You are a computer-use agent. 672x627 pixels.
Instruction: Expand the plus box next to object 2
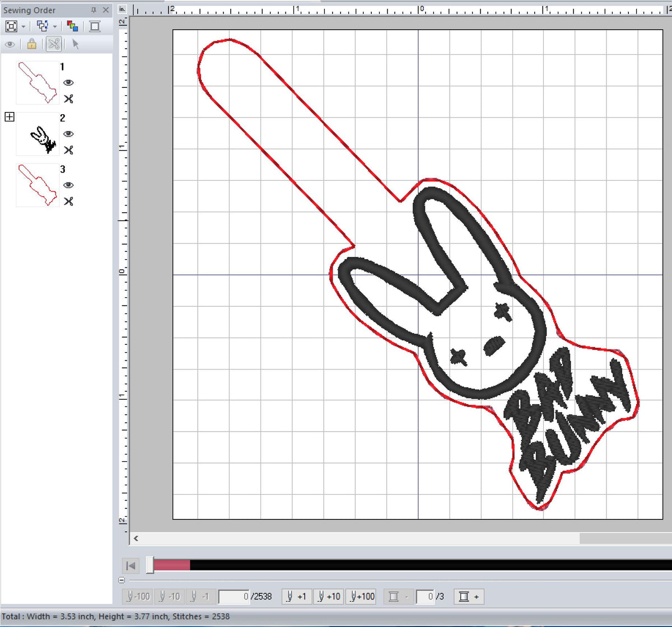point(9,117)
